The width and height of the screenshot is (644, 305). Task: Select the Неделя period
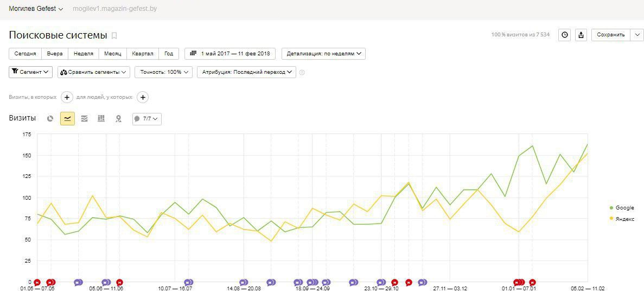pyautogui.click(x=84, y=54)
